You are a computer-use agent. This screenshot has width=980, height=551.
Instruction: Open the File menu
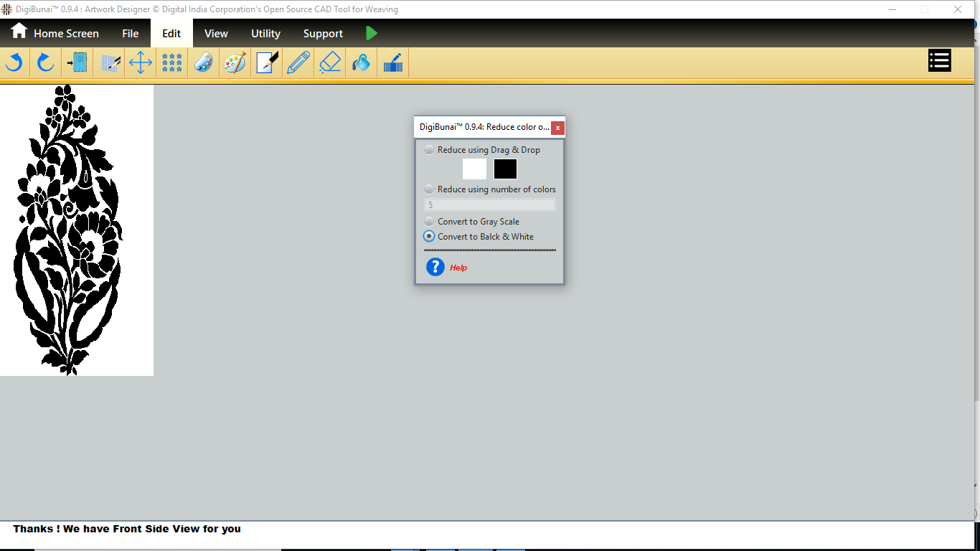point(130,34)
